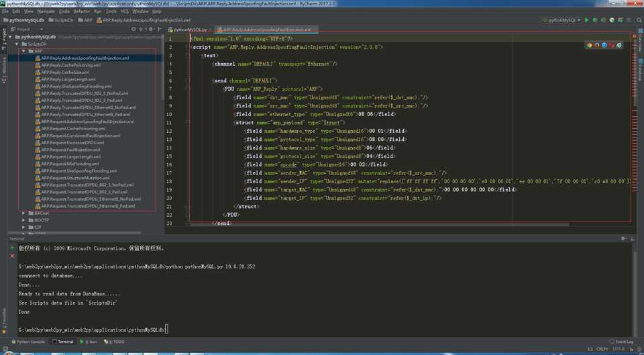The width and height of the screenshot is (644, 355).
Task: Click pythonMySQLdb breadcrumb in navigation bar
Action: click(x=23, y=19)
